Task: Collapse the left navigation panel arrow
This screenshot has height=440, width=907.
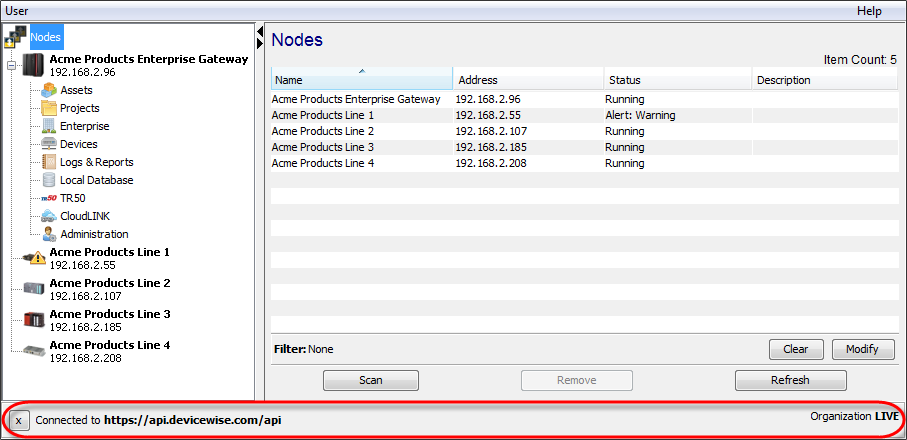Action: [x=260, y=32]
